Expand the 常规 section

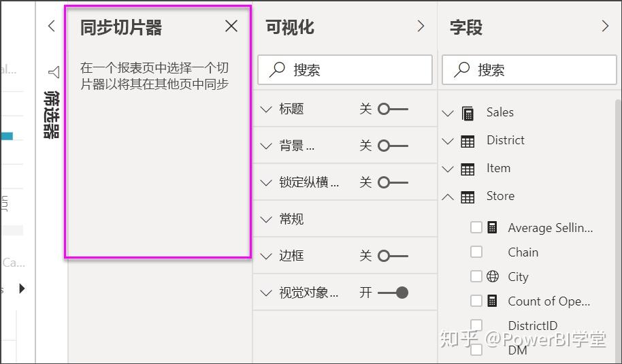point(266,219)
